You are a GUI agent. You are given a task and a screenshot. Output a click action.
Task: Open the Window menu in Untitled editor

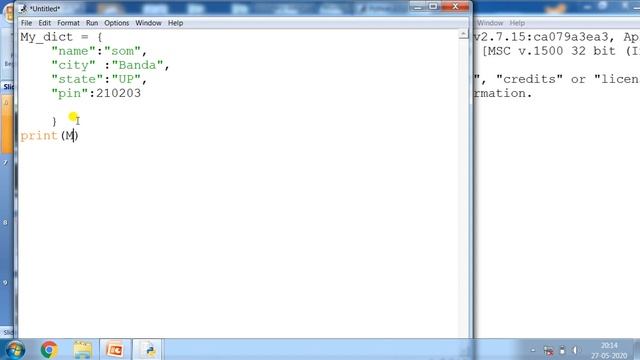pos(148,23)
